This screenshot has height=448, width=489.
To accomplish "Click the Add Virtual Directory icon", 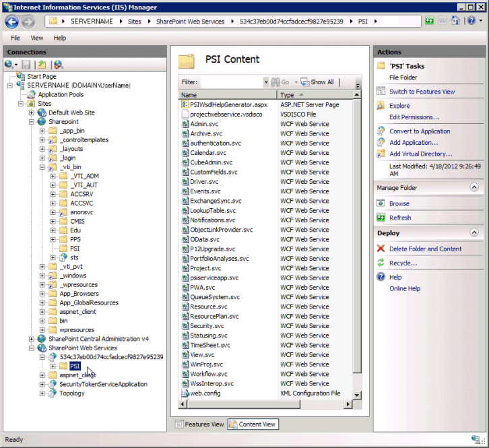I will (x=381, y=154).
